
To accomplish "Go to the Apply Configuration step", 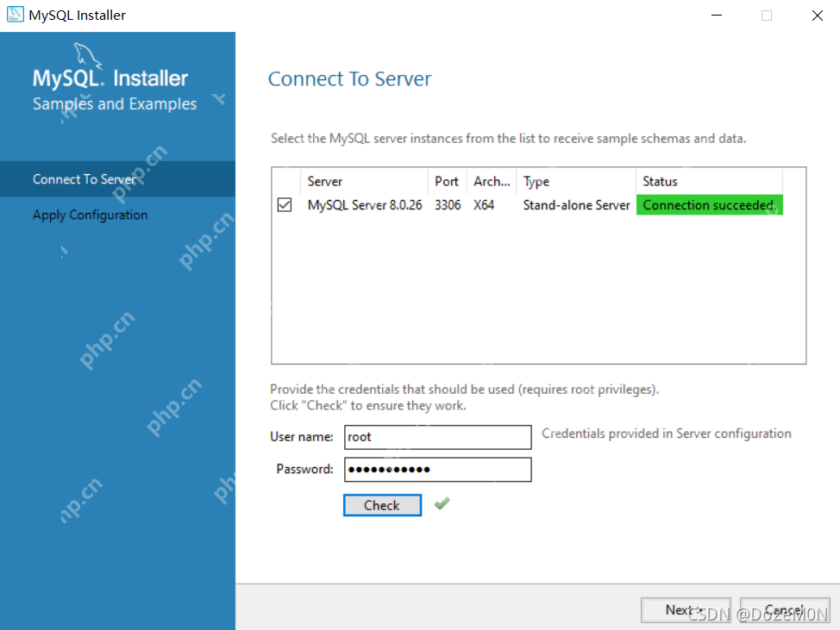I will click(x=90, y=215).
